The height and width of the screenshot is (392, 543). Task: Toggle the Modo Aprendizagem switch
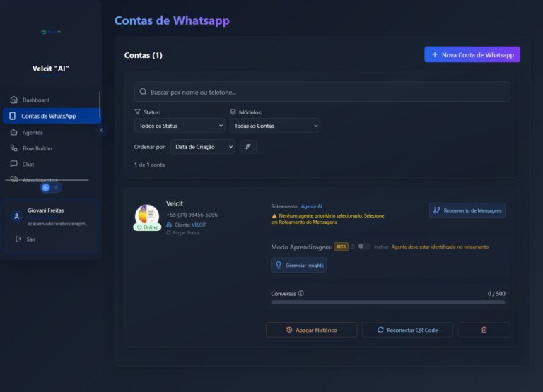tap(363, 247)
